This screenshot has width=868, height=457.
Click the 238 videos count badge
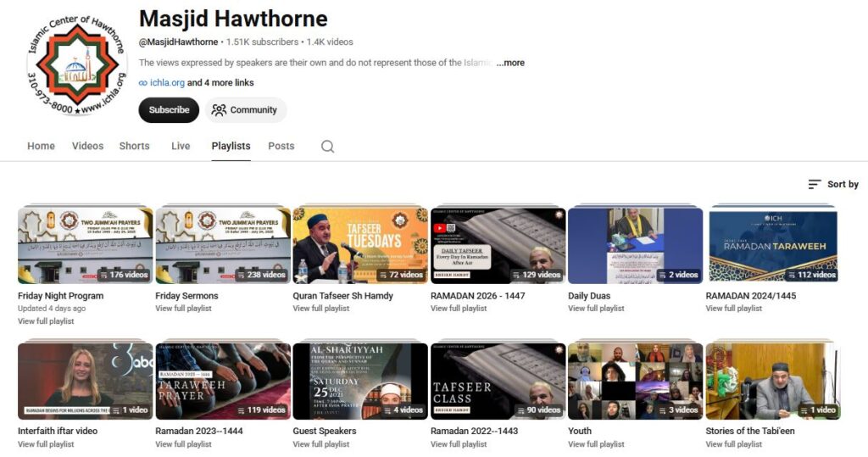261,275
